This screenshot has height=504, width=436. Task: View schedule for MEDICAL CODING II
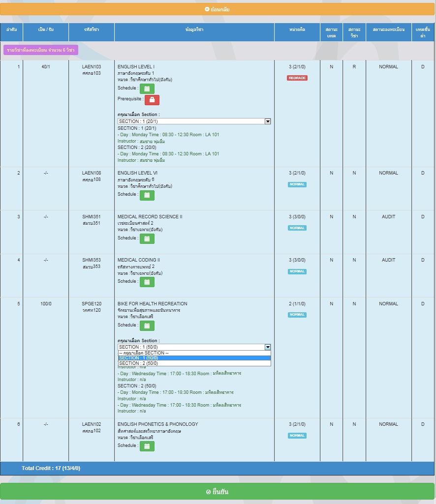(147, 282)
